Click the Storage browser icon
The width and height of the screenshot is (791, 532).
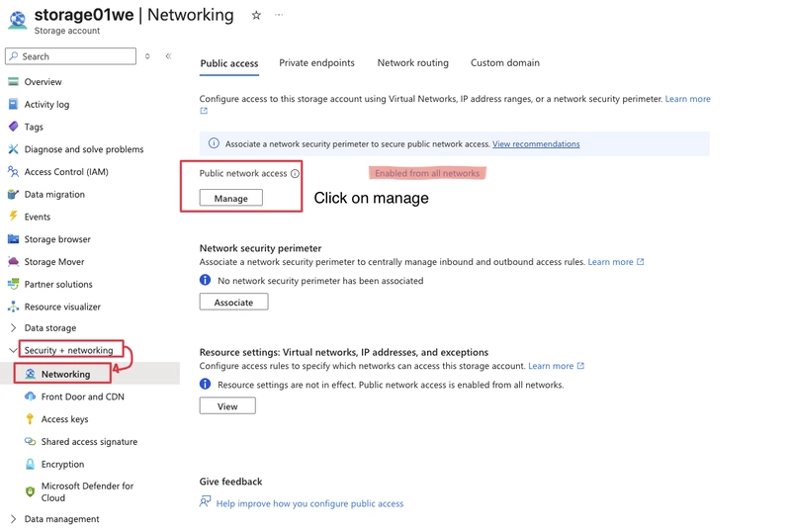click(x=14, y=239)
